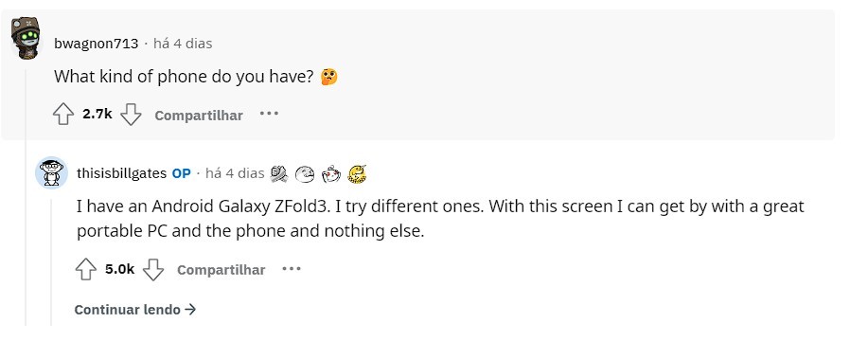Open more options on thisisbillgates' reply
This screenshot has height=341, width=868.
click(292, 268)
